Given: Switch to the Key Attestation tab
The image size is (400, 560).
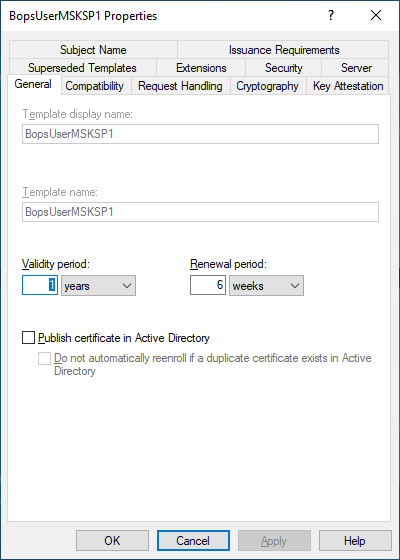Looking at the screenshot, I should [x=348, y=86].
